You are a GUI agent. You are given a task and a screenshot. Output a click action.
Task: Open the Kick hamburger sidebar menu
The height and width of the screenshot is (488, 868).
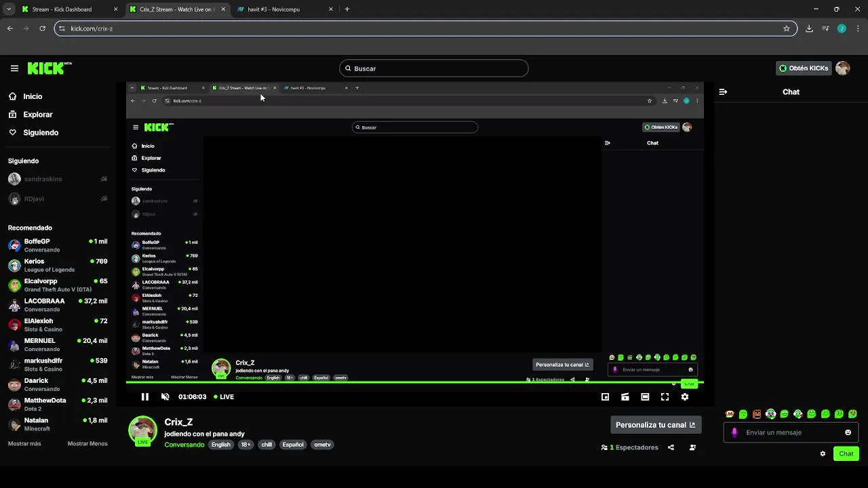[x=14, y=68]
